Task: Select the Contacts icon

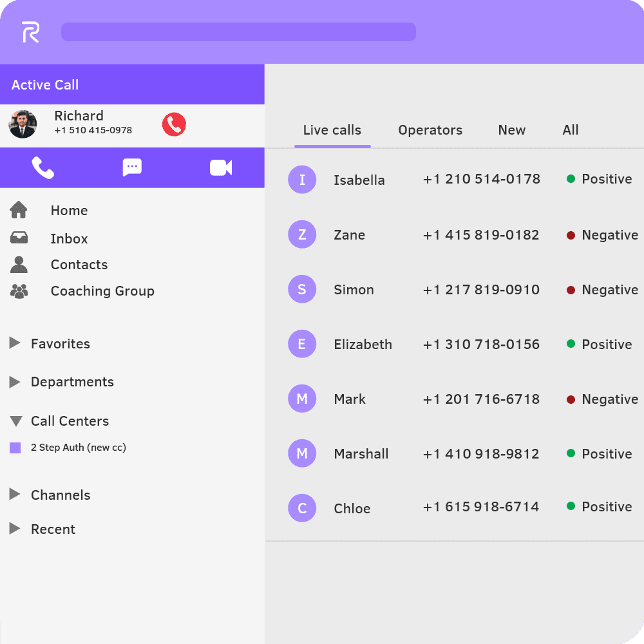Action: (19, 264)
